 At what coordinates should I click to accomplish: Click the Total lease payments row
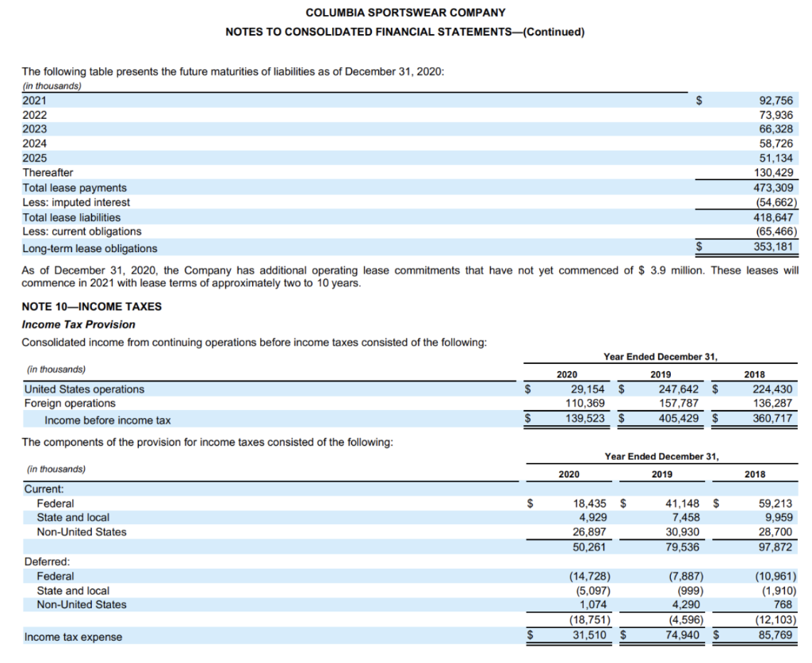[71, 188]
